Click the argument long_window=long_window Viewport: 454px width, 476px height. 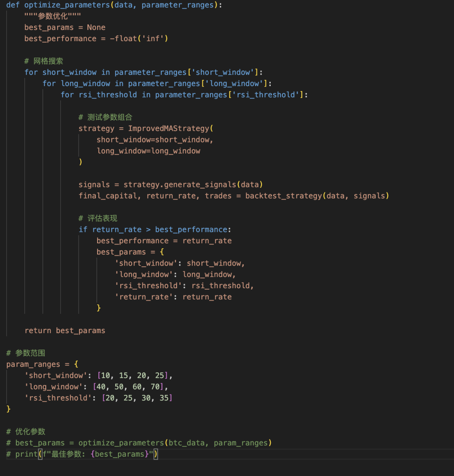[148, 151]
